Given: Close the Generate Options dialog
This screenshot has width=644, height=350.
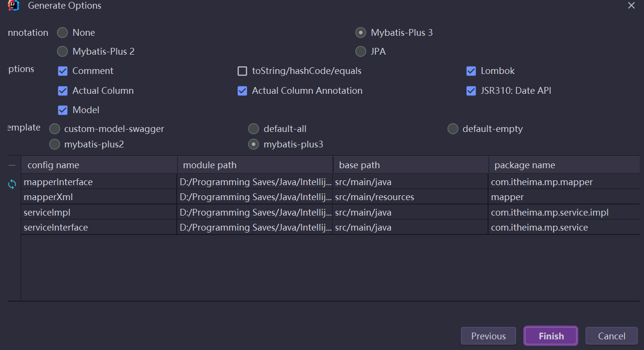Looking at the screenshot, I should pos(631,5).
